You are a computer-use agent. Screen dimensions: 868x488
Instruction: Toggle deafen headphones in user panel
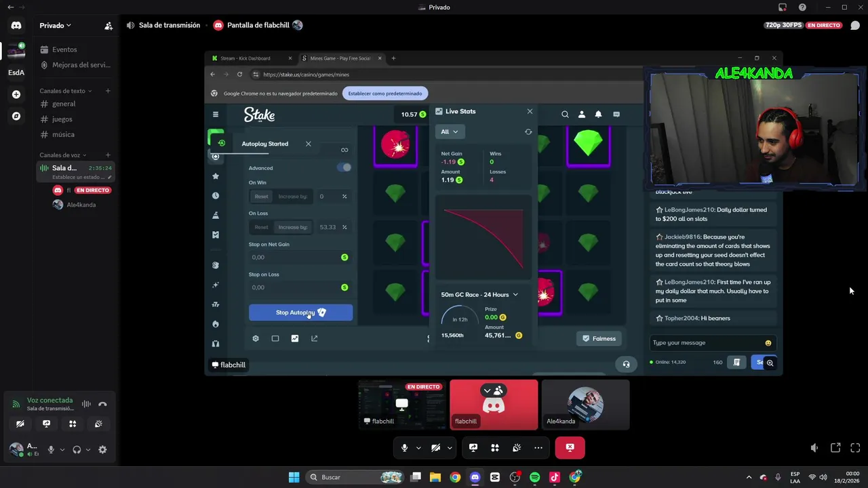[77, 449]
